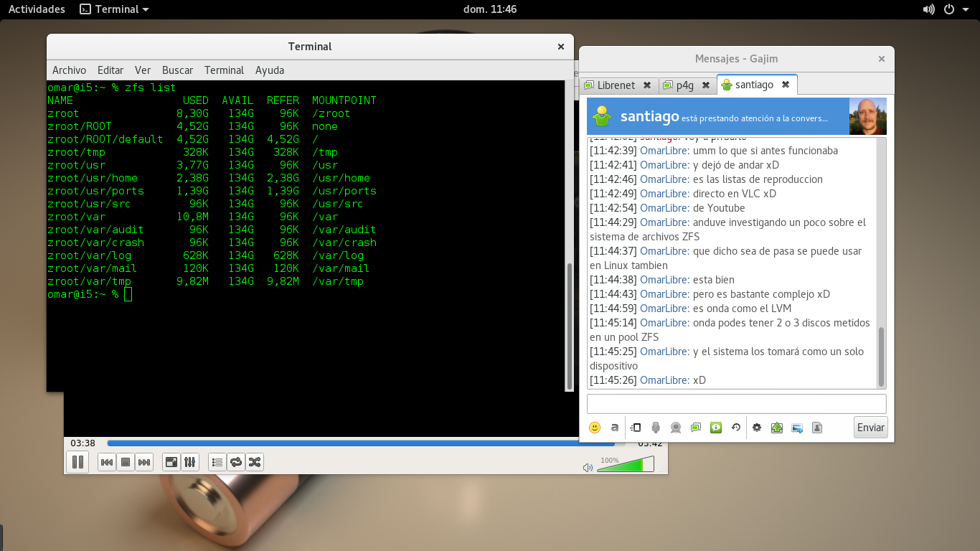Open the Buscar menu in Terminal
980x551 pixels.
click(x=177, y=70)
